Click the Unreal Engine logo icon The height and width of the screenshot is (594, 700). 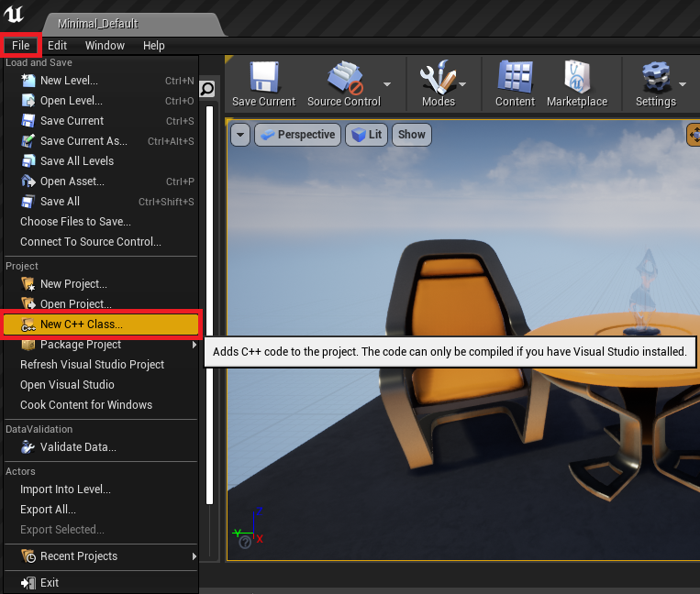14,14
